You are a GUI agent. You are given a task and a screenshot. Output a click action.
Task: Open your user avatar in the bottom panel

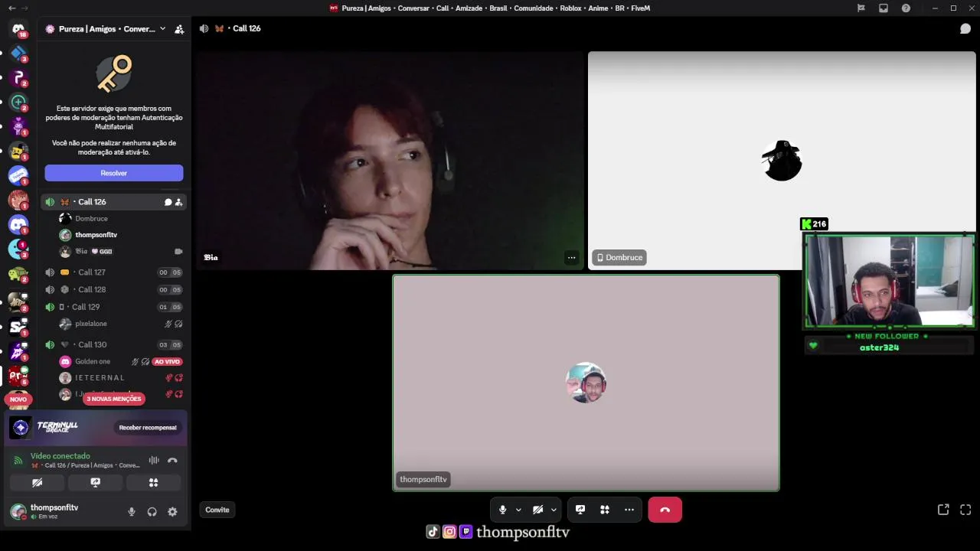(x=18, y=512)
